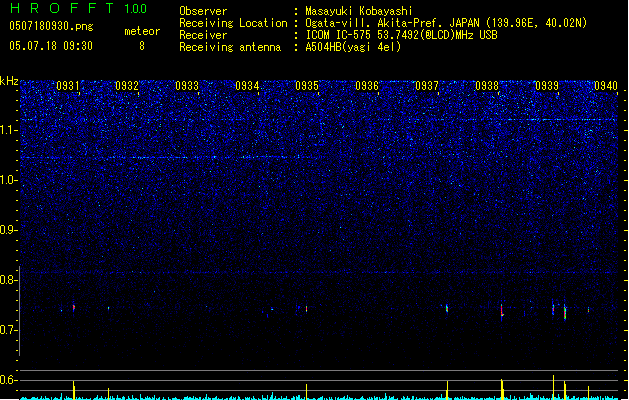This screenshot has width=629, height=400.
Task: Click the 0934 time marker
Action: coord(247,86)
